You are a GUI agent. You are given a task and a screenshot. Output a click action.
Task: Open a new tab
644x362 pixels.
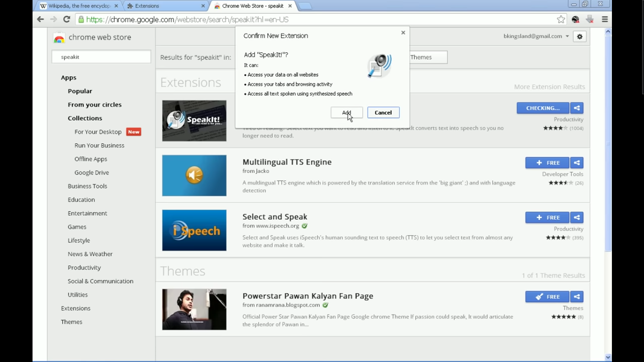[305, 6]
